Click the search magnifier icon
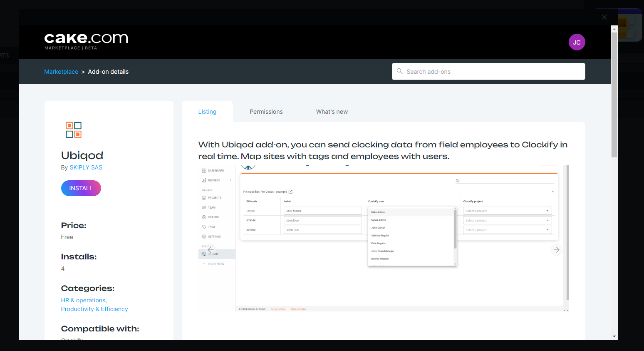 point(400,71)
